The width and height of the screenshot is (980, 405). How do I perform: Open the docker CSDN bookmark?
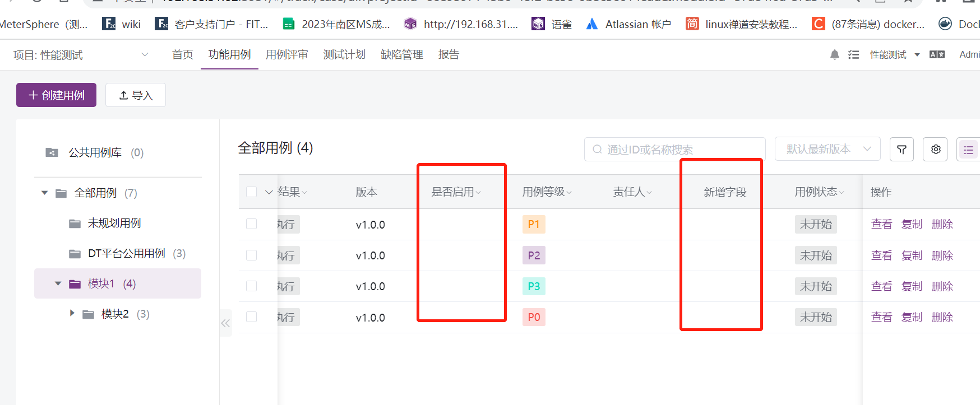pyautogui.click(x=868, y=24)
